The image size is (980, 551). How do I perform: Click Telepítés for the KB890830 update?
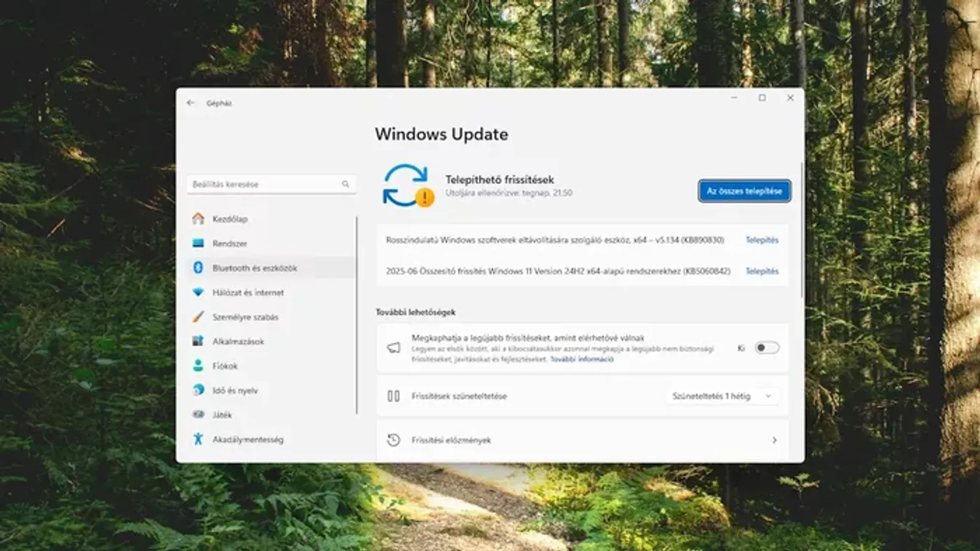[x=762, y=240]
